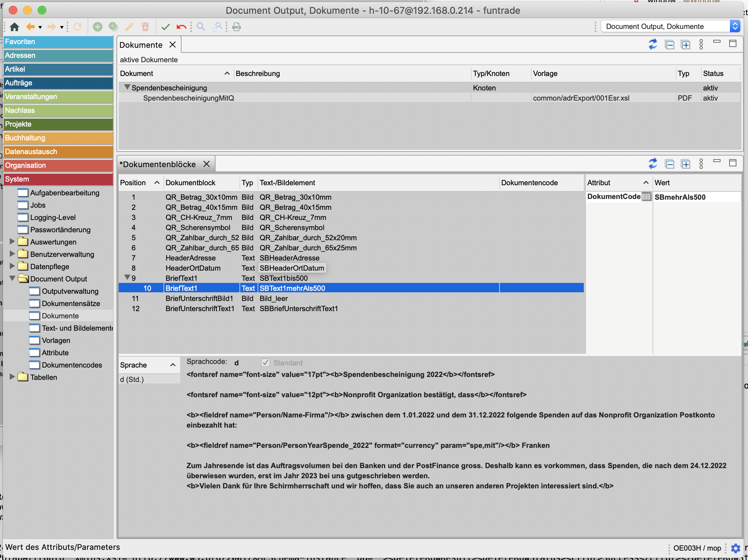
Task: Expand the Auswertungen folder
Action: click(12, 242)
